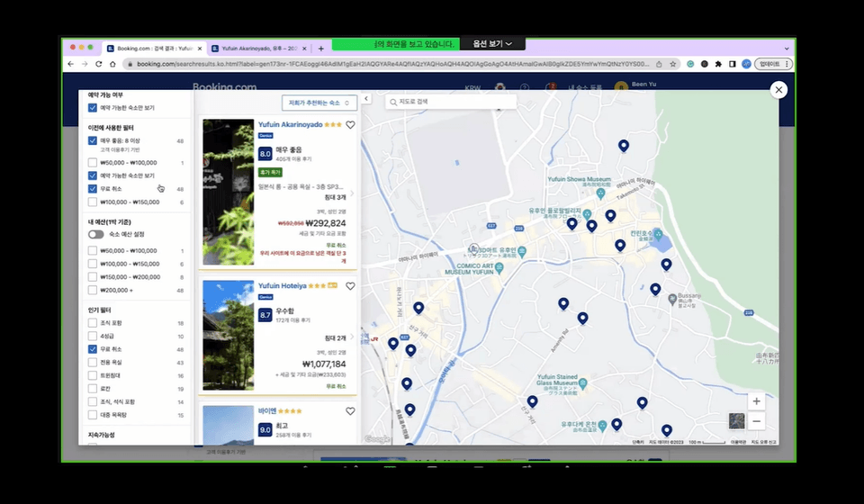The image size is (864, 504).
Task: Open the Chrome profile avatar icon
Action: [746, 64]
